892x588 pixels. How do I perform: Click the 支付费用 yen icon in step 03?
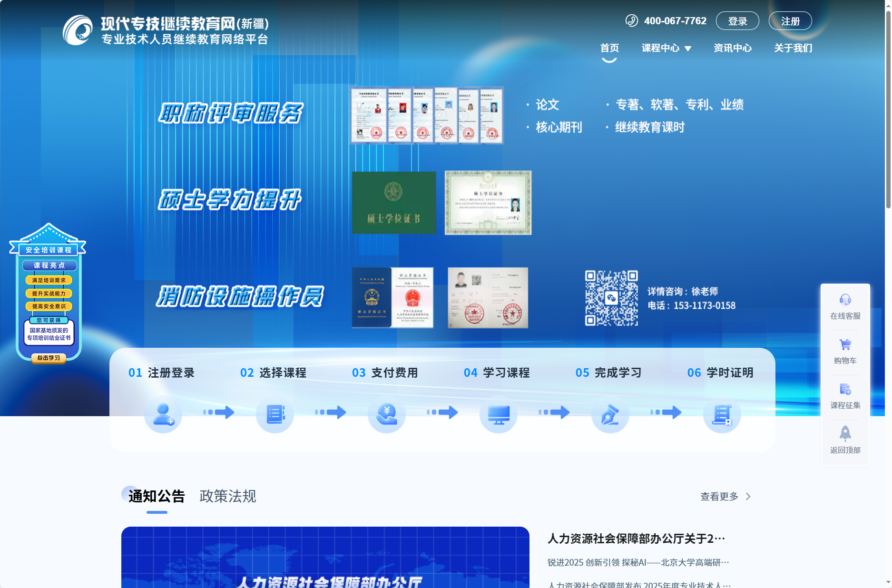pos(387,414)
